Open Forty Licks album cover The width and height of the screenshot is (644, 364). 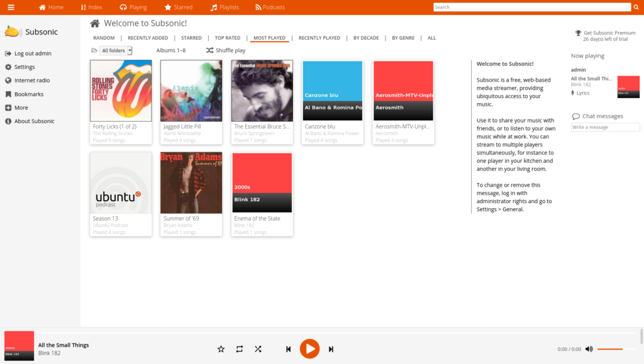tap(121, 91)
